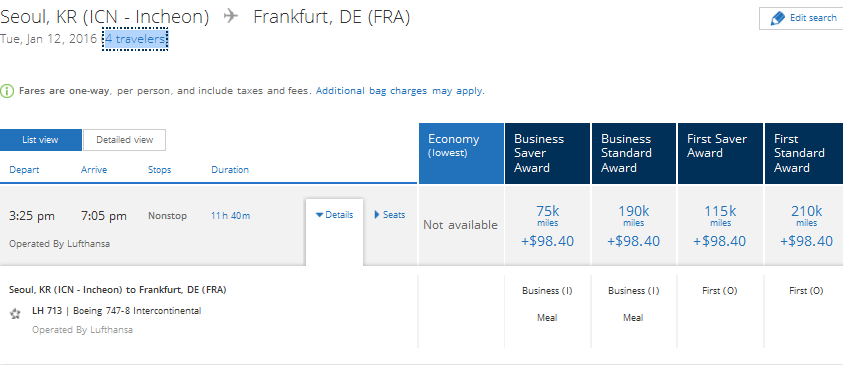Screen dimensions: 843x365
Task: Sort flights by Stops column
Action: pos(160,170)
